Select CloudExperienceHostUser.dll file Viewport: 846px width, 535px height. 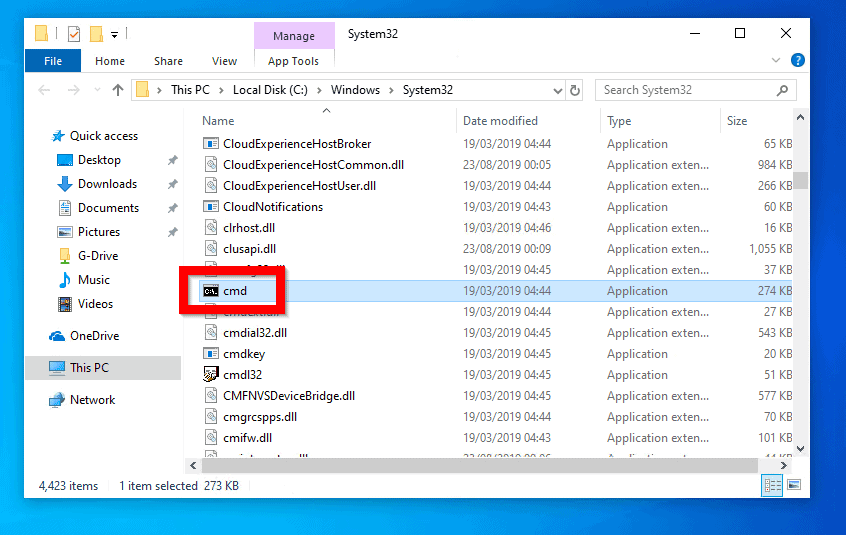coord(299,186)
